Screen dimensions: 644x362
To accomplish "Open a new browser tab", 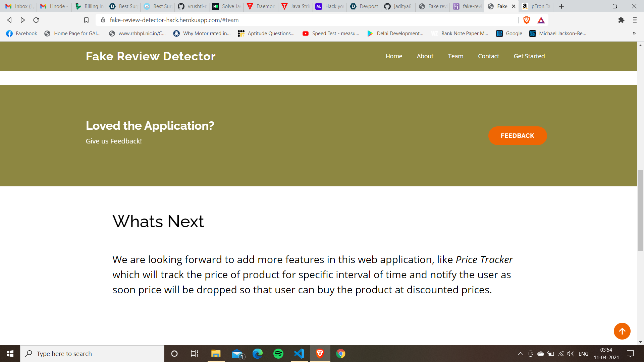I will tap(561, 6).
